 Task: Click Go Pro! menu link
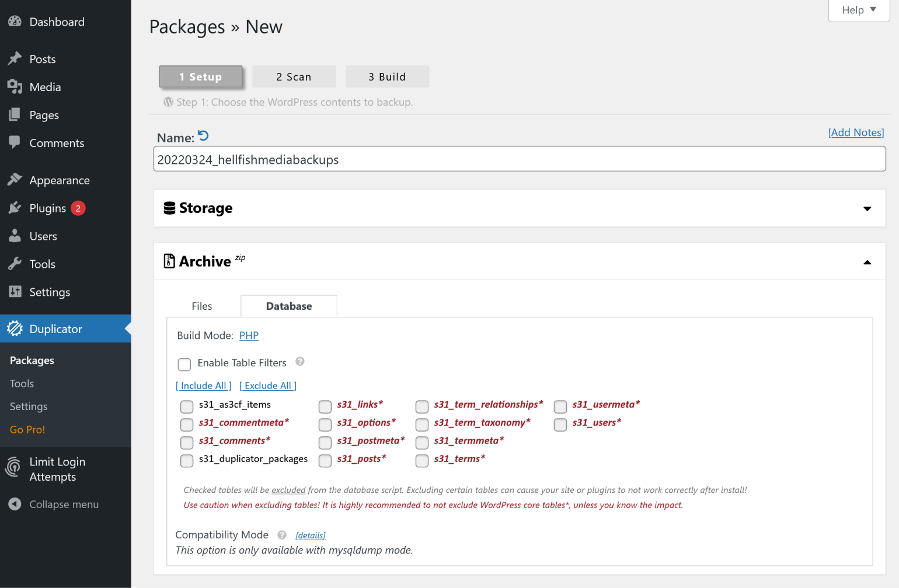click(27, 429)
